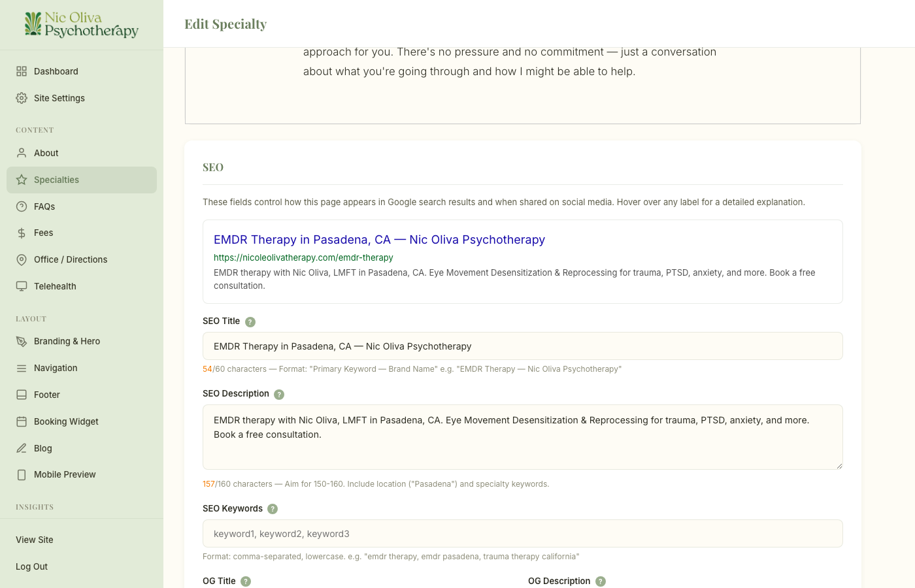
Task: Click the preview URL nicoleolivatherapy.com/emdr-therapy
Action: point(303,257)
